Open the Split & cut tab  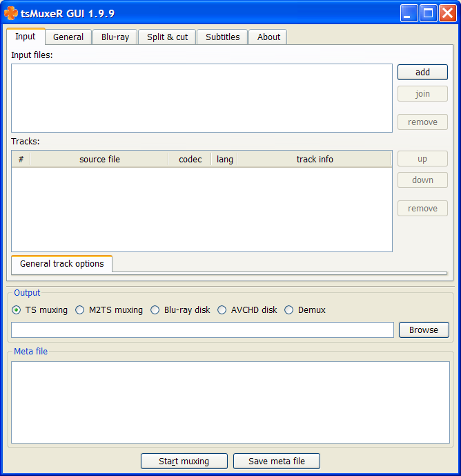(x=167, y=37)
